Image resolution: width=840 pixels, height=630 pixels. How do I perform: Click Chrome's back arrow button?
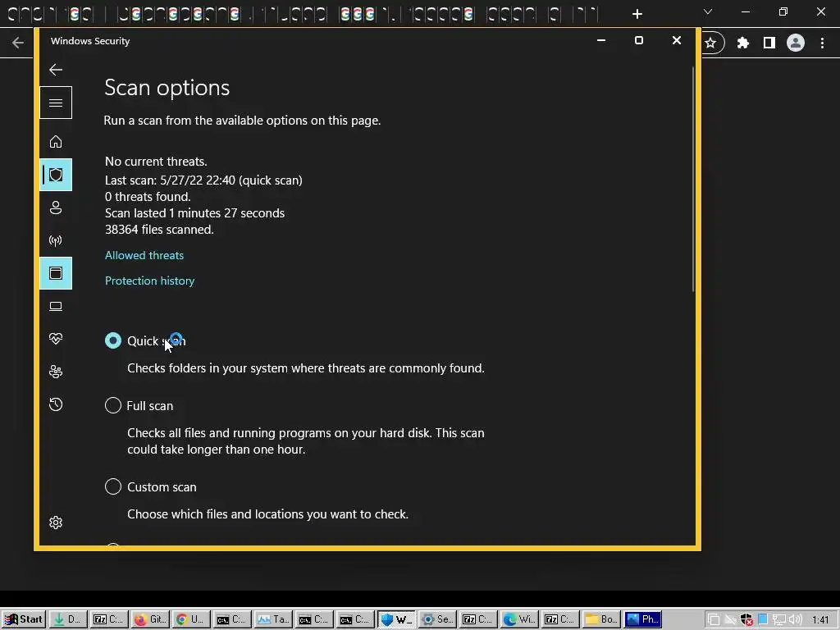[18, 43]
